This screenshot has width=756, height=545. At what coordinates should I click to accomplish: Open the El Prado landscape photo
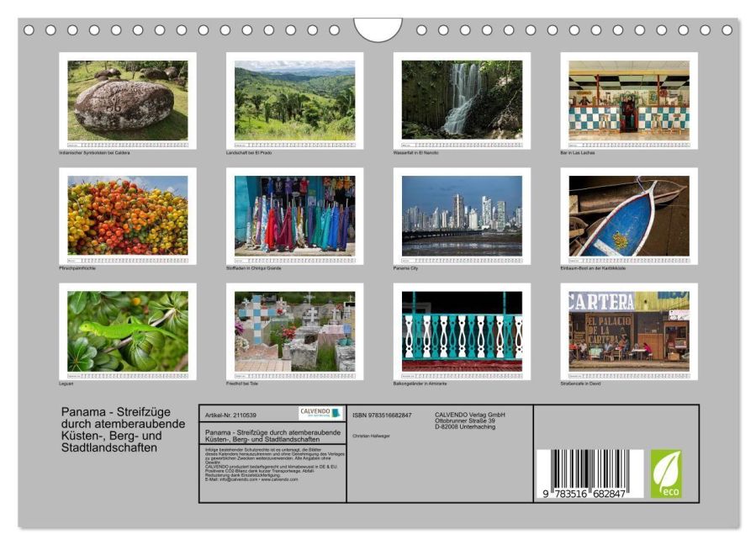coord(294,101)
